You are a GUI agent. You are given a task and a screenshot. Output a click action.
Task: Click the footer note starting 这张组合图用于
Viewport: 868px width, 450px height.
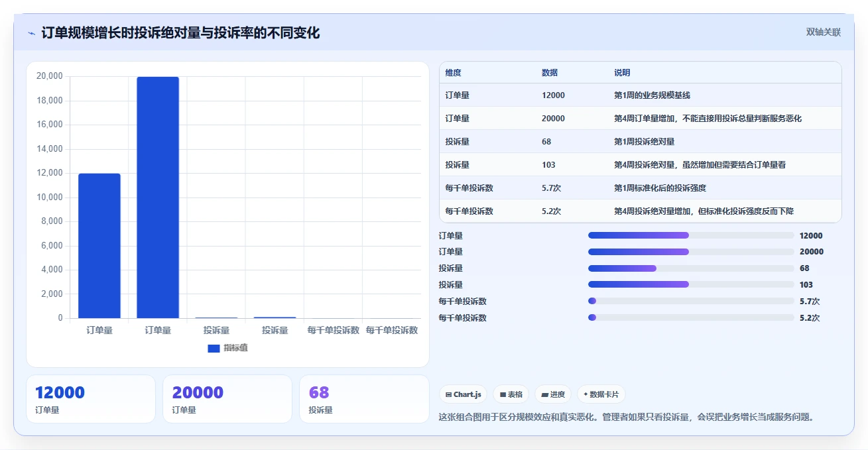coord(627,417)
